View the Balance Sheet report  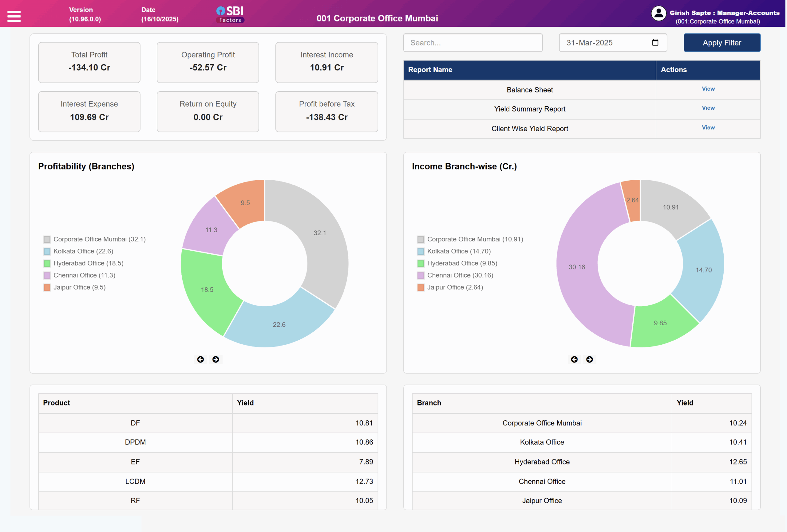tap(708, 89)
